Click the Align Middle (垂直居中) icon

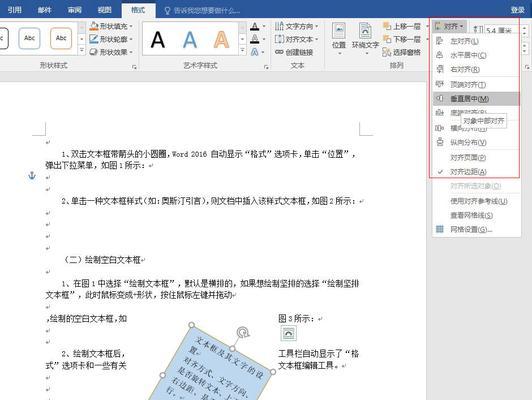439,98
